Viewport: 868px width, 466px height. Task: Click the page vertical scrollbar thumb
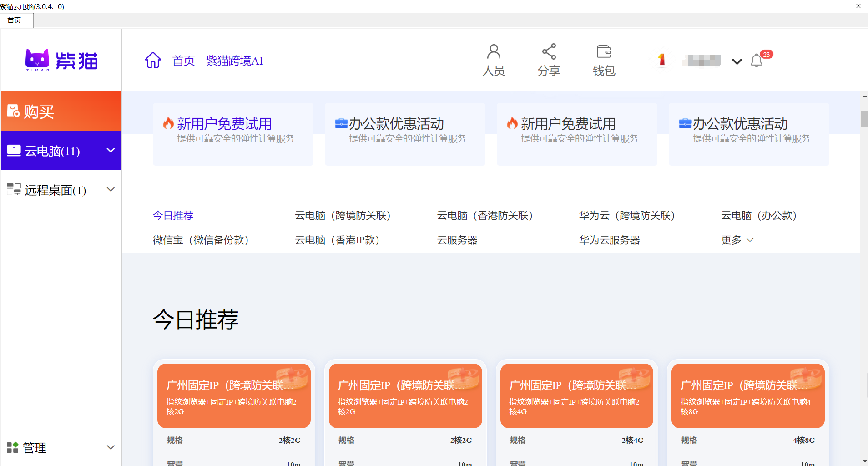point(864,119)
